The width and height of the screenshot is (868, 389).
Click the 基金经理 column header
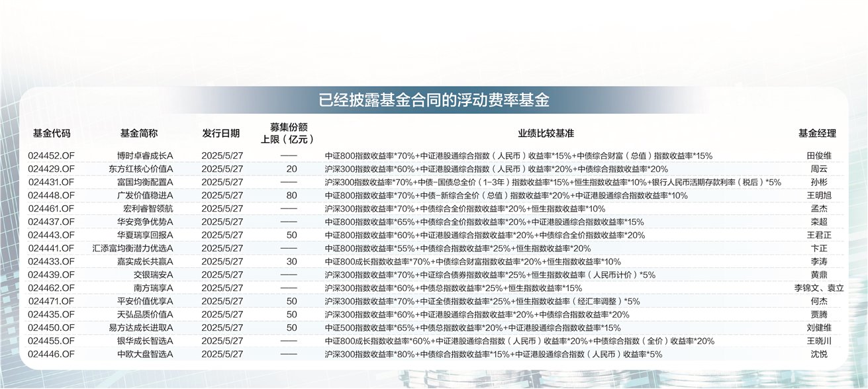[x=817, y=132]
